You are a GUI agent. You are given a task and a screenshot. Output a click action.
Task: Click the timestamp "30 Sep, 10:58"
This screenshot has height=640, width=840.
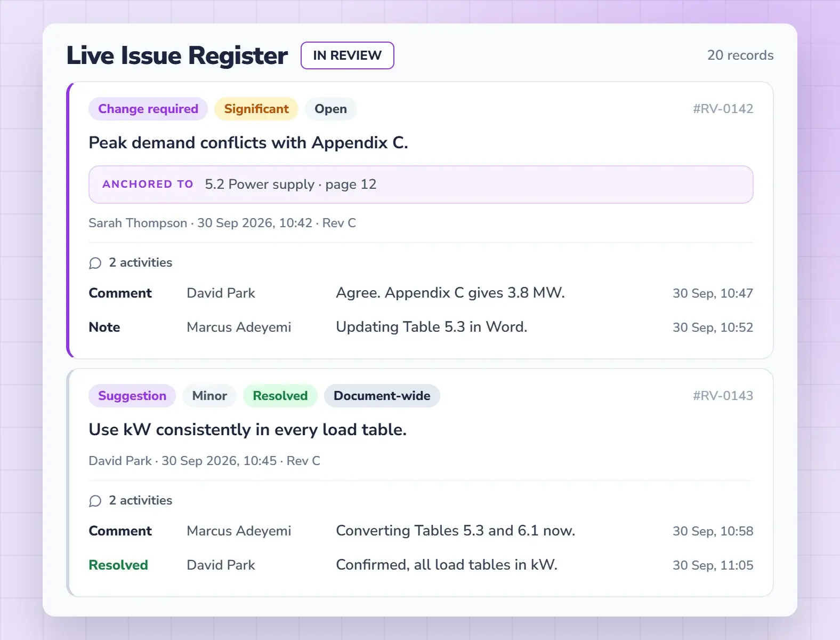713,531
